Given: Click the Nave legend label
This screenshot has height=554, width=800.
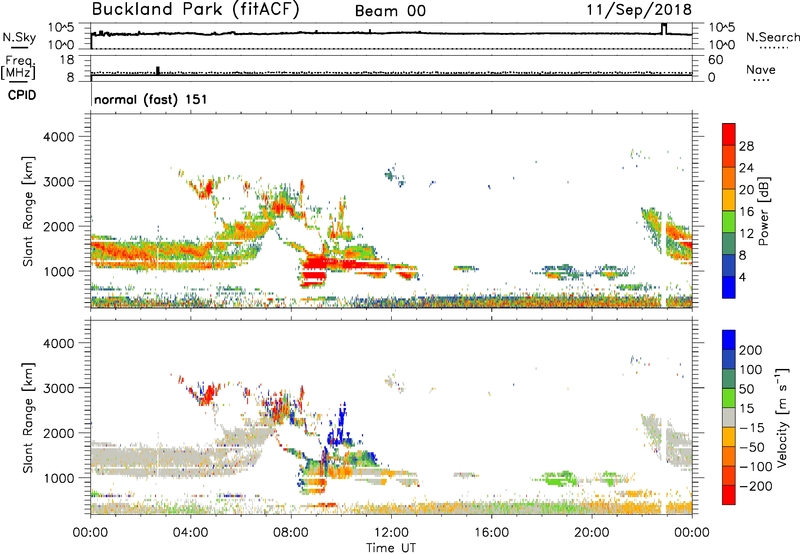Looking at the screenshot, I should [761, 69].
